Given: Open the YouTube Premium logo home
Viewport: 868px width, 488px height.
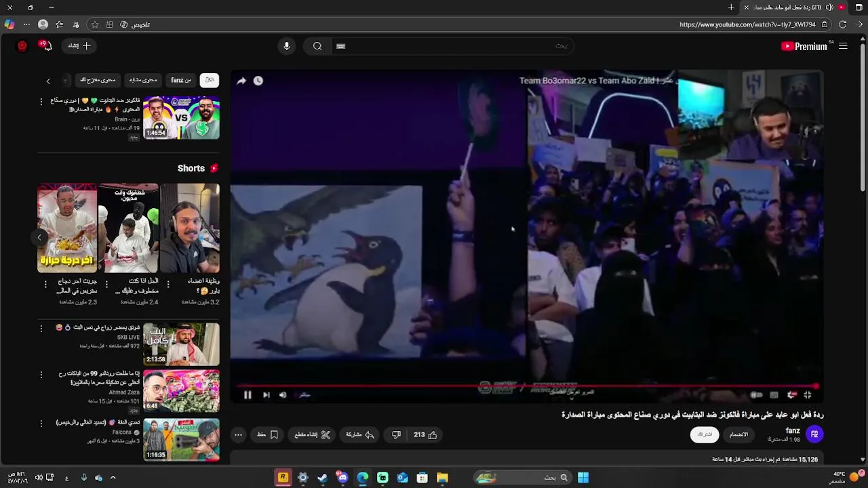Looking at the screenshot, I should pos(804,46).
